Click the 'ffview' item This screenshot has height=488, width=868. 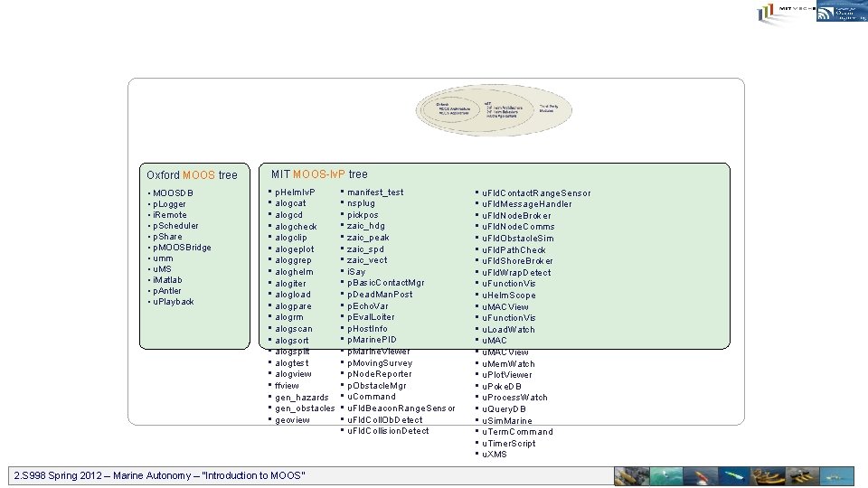point(287,386)
